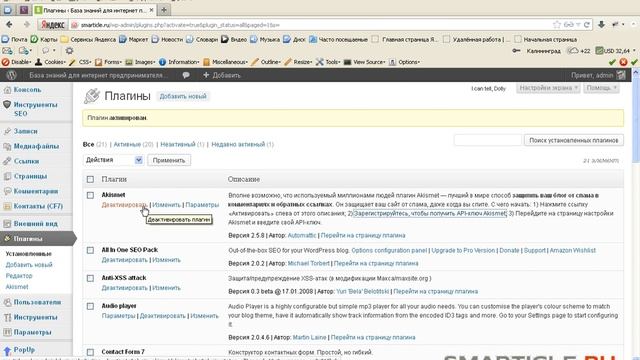Open Miscellaneous menu in developer toolbar
This screenshot has width=640, height=360.
coord(225,62)
